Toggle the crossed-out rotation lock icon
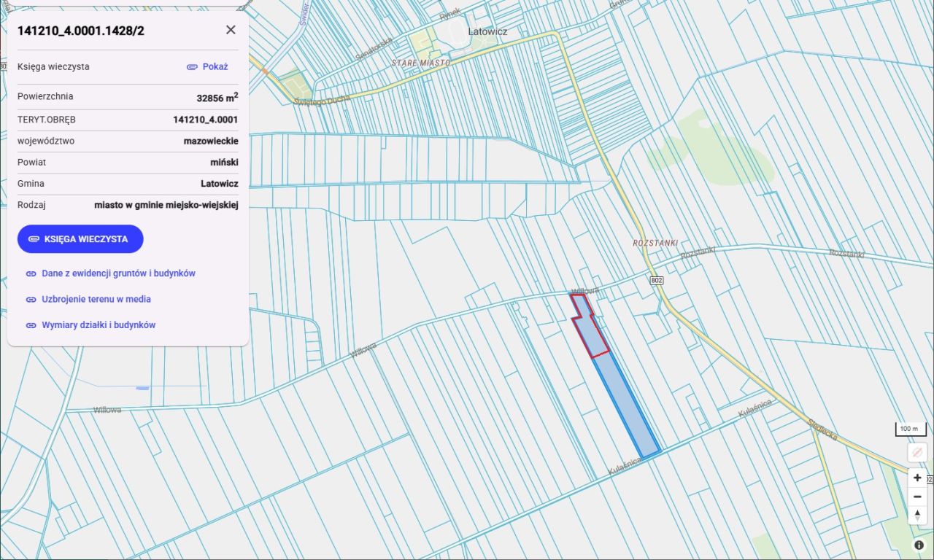The height and width of the screenshot is (560, 934). tap(917, 453)
